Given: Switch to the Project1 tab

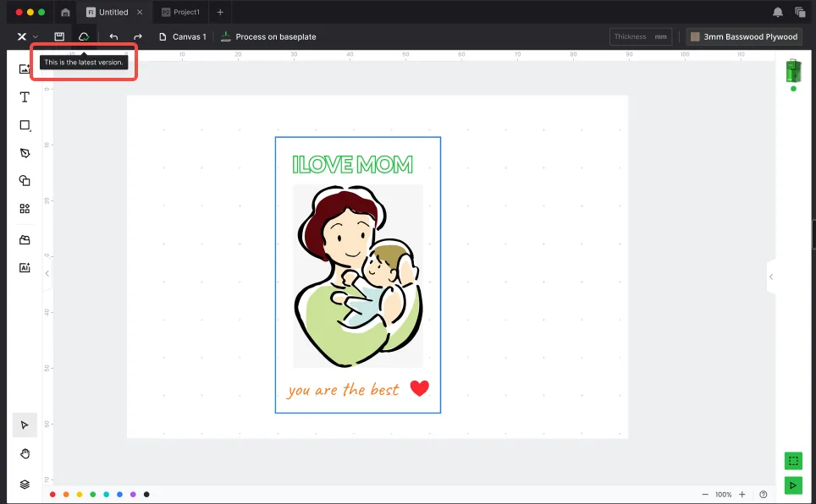Looking at the screenshot, I should coord(181,12).
